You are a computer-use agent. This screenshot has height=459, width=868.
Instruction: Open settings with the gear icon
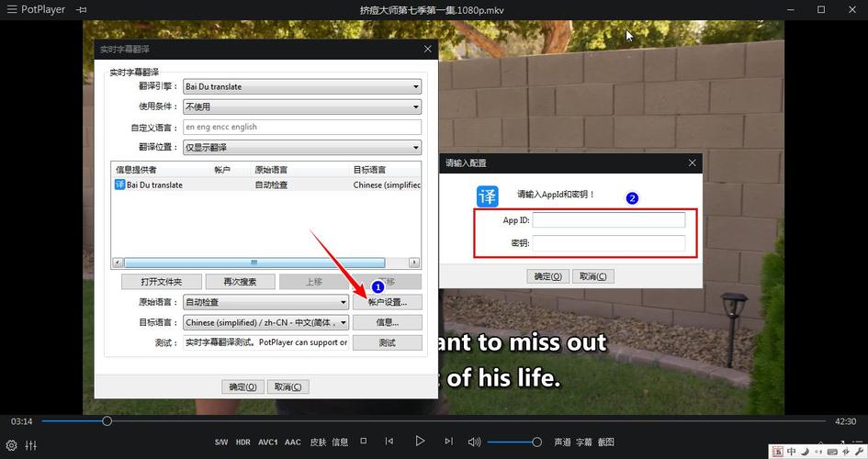[12, 445]
